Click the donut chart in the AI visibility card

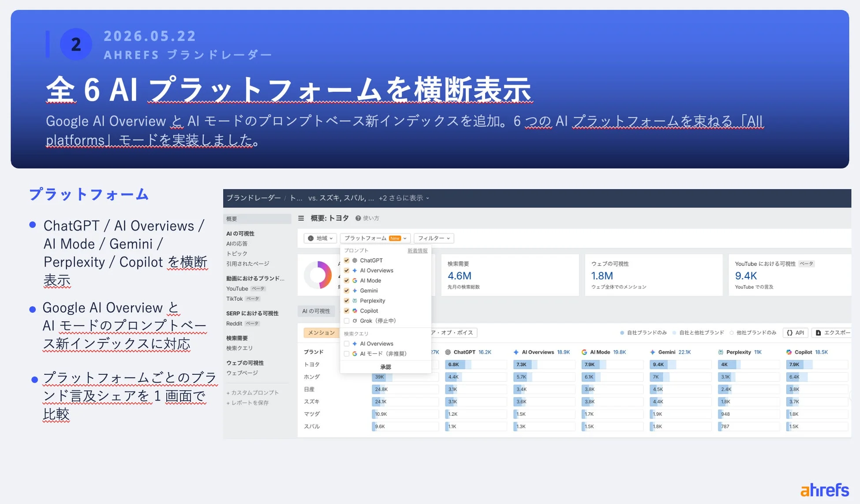[x=318, y=275]
